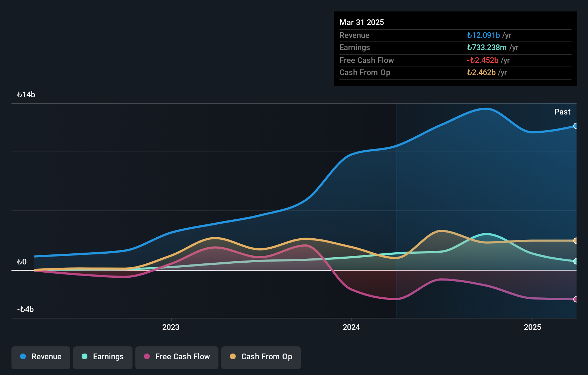Click the ₺0 y-axis label

click(22, 262)
